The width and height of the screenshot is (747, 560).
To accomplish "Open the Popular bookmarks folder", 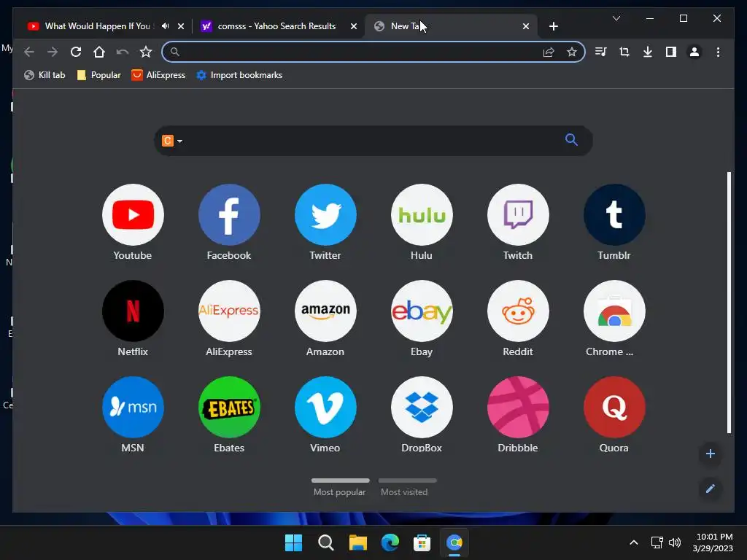I will coord(99,75).
